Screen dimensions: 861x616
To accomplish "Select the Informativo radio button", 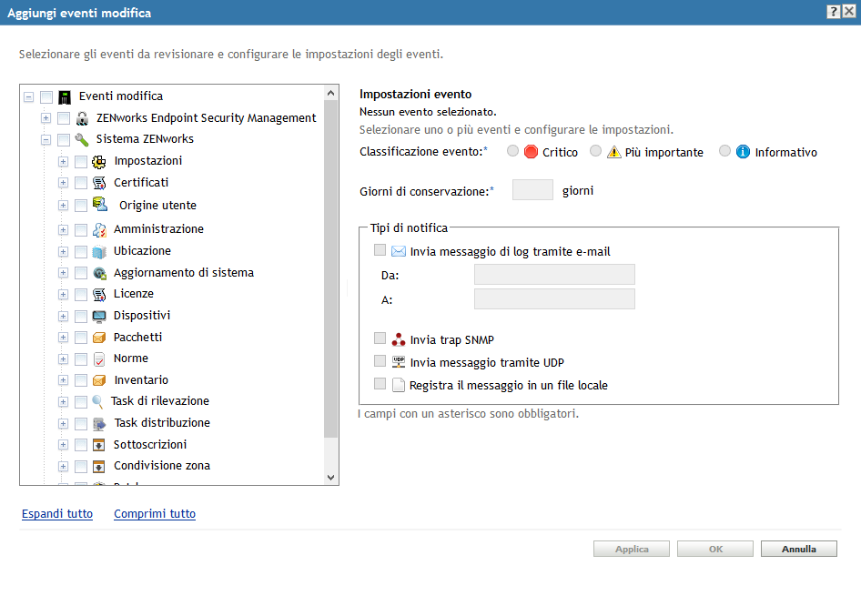I will point(725,151).
